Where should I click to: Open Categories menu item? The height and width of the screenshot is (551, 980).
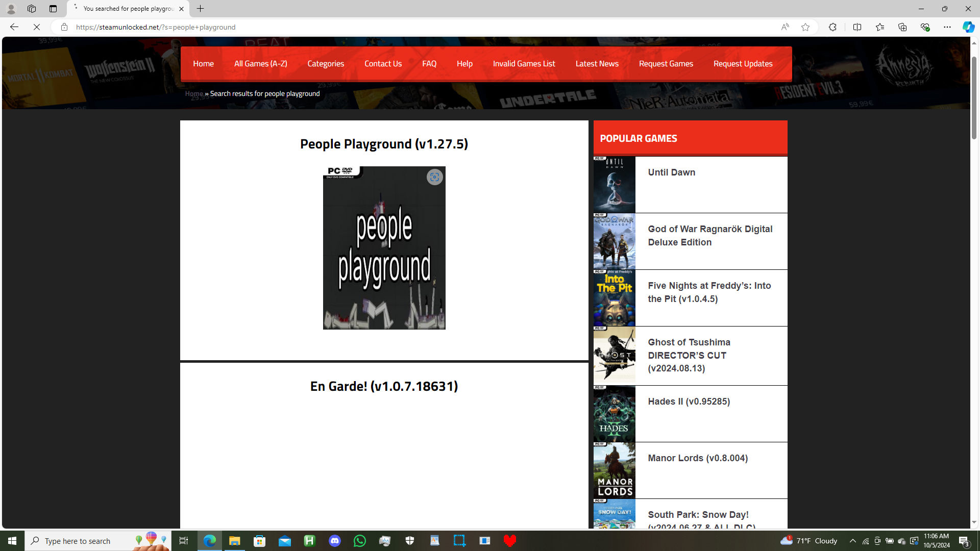coord(326,64)
